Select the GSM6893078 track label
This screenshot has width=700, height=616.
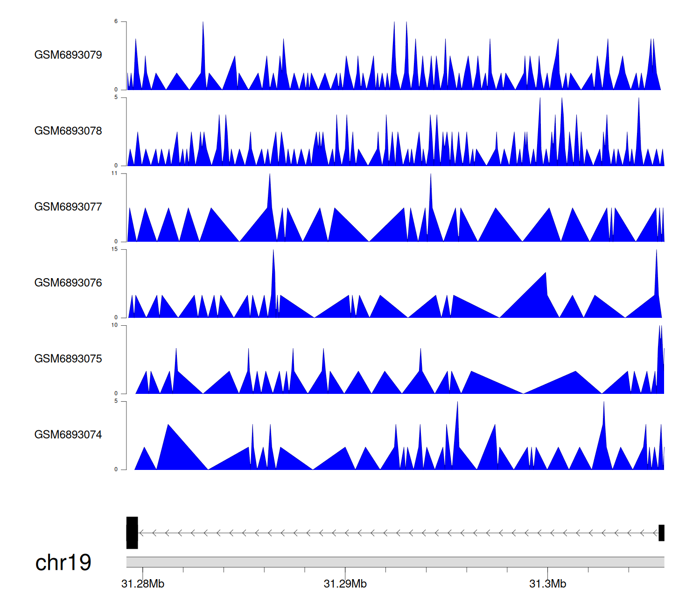(x=68, y=131)
